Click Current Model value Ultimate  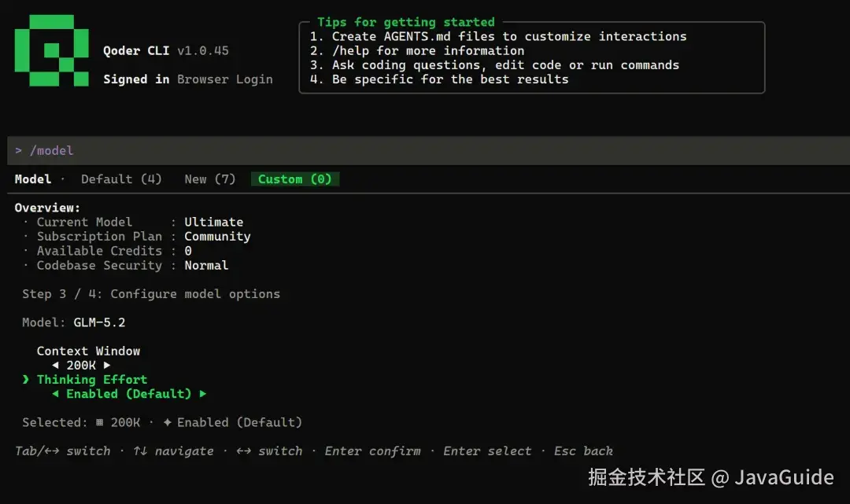tap(213, 222)
